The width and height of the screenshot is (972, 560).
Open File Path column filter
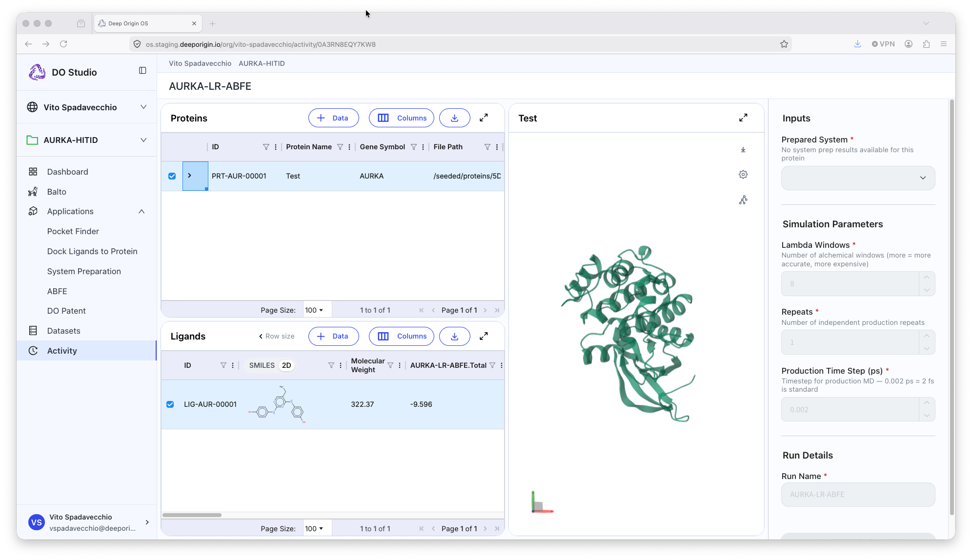(x=487, y=147)
